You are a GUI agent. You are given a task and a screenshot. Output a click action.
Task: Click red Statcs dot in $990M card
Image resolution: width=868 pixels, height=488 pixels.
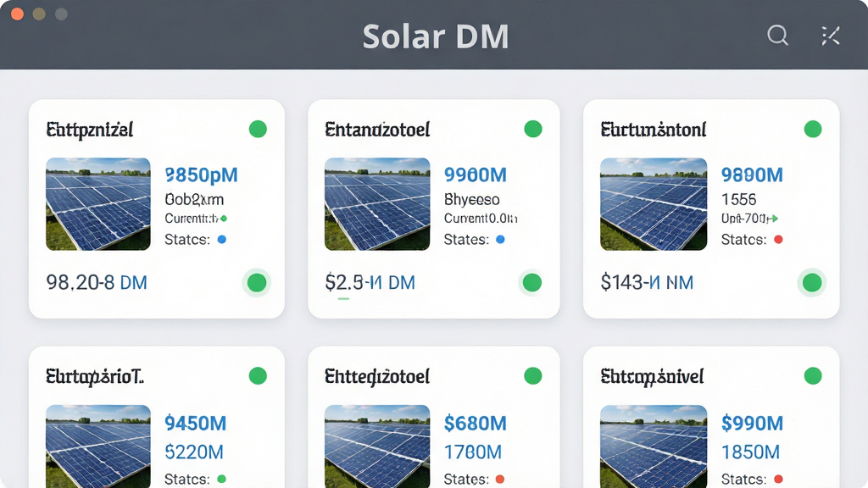point(778,479)
